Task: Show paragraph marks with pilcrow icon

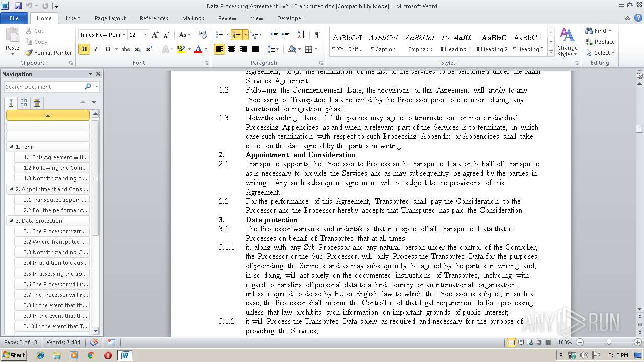Action: click(x=317, y=35)
